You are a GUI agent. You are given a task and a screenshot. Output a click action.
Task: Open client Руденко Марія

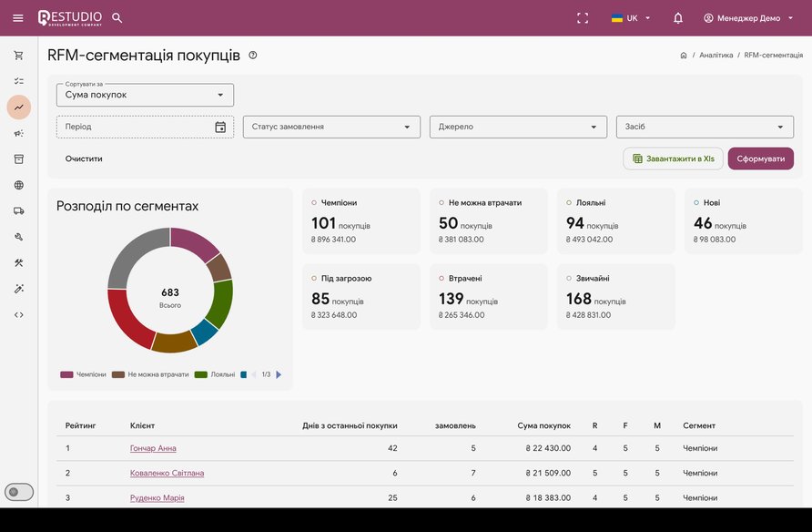[157, 497]
